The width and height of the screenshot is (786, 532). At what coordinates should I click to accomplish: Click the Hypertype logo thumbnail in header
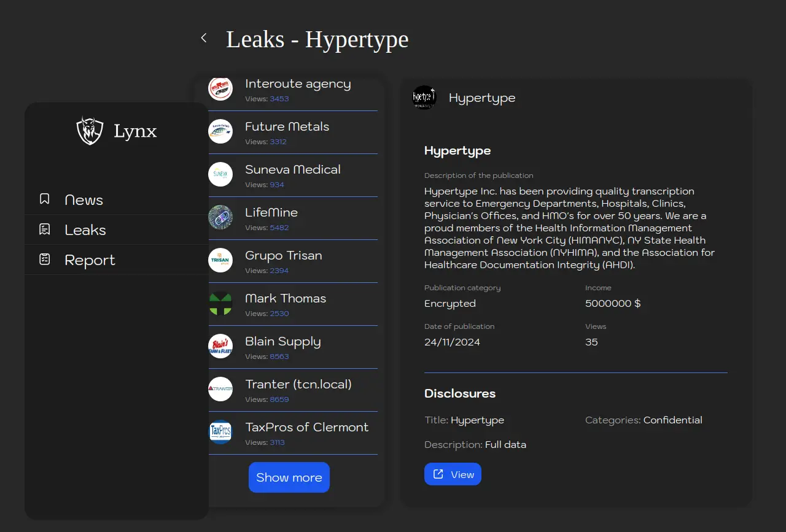pos(424,98)
